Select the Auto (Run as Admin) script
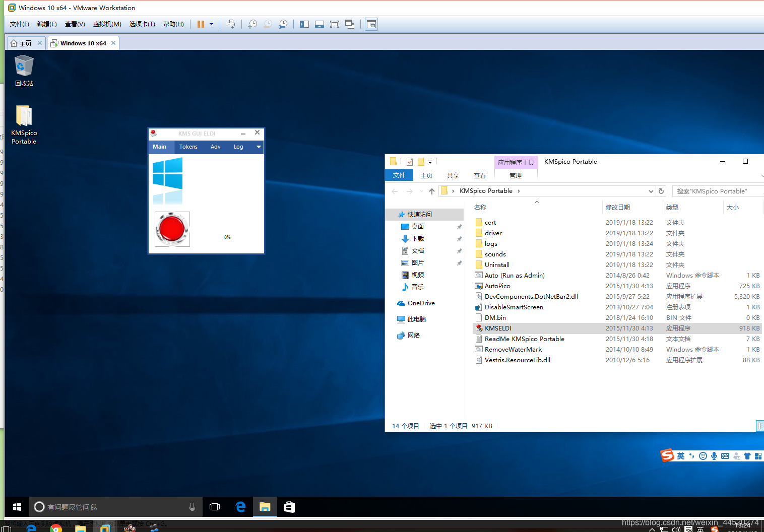The height and width of the screenshot is (532, 764). tap(617, 276)
